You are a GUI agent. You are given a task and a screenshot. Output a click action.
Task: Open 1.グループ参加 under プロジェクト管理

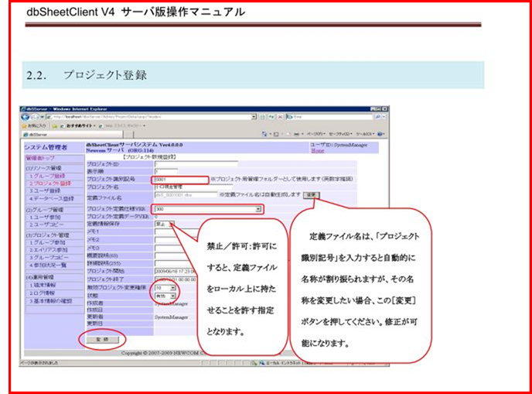coord(47,242)
